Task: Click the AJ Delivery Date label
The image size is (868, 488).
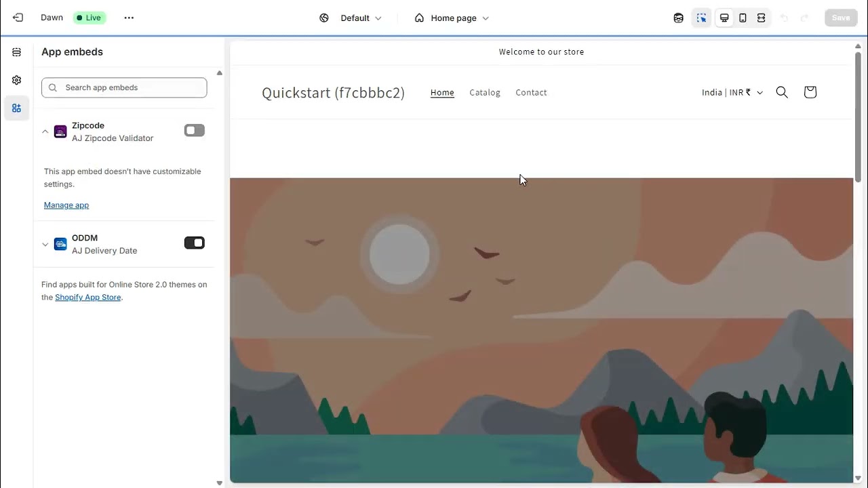Action: (x=104, y=251)
